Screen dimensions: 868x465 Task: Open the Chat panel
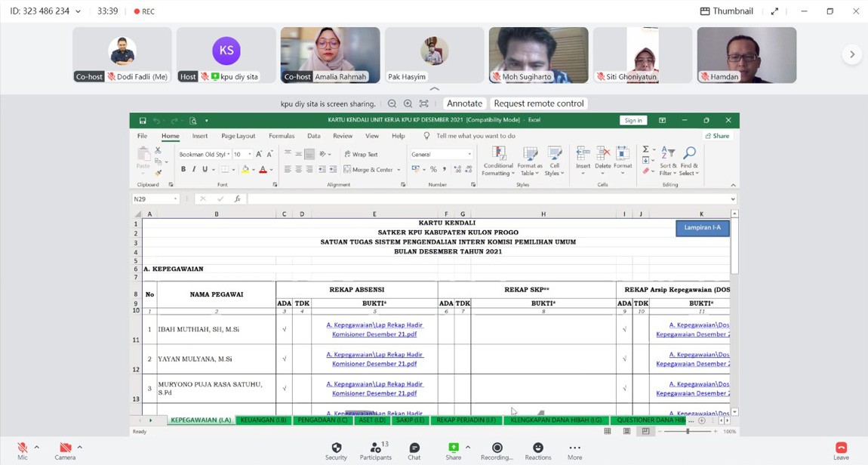coord(414,448)
